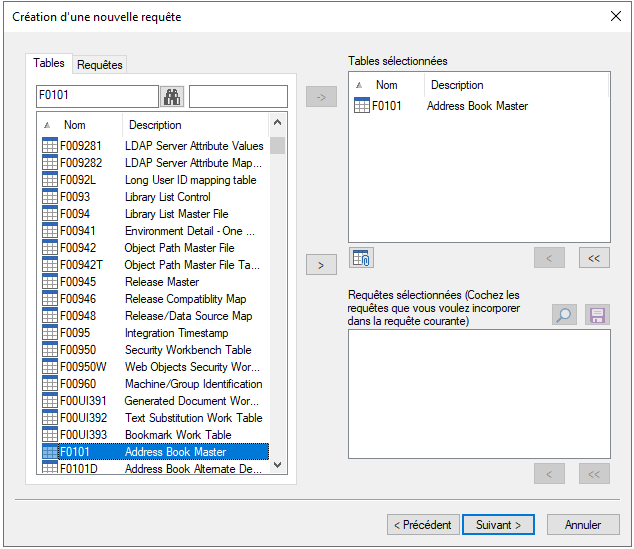The height and width of the screenshot is (549, 634).
Task: Click the < Précédent button
Action: 423,524
